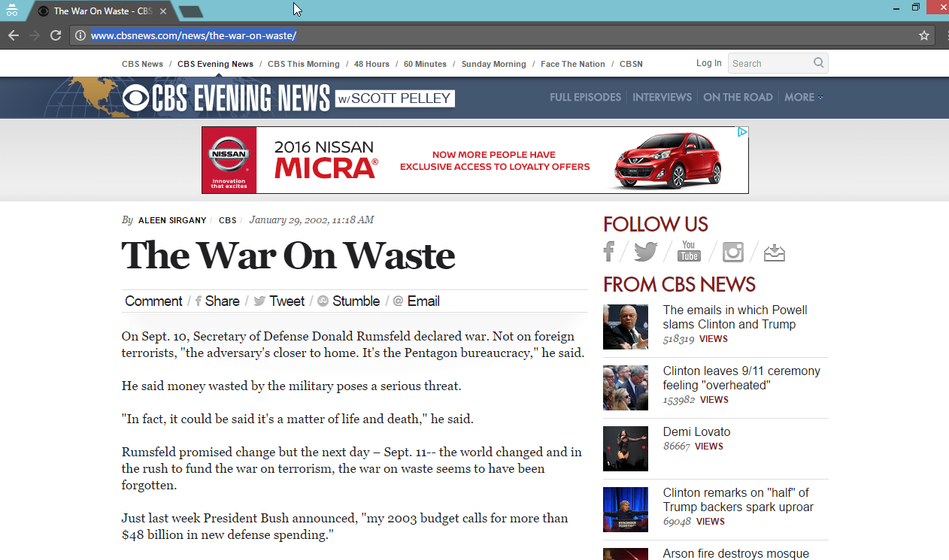This screenshot has height=560, width=949.
Task: Log In to CBS News
Action: [x=708, y=63]
